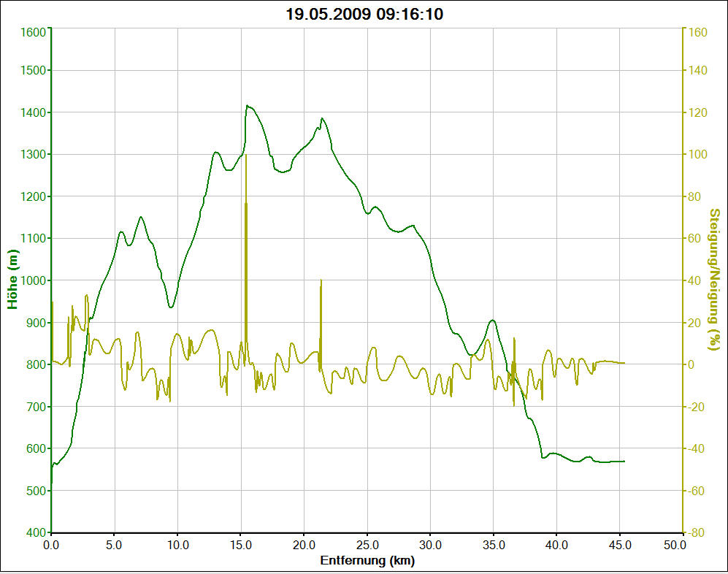The height and width of the screenshot is (574, 728).
Task: Select the elevation valley bottom near 9.5 km
Action: (x=171, y=307)
